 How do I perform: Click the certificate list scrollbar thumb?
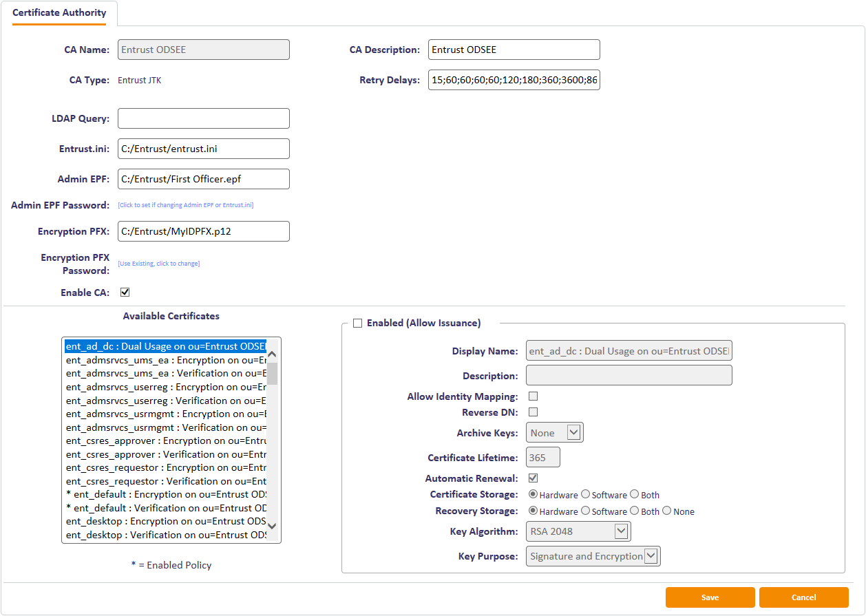[x=272, y=373]
